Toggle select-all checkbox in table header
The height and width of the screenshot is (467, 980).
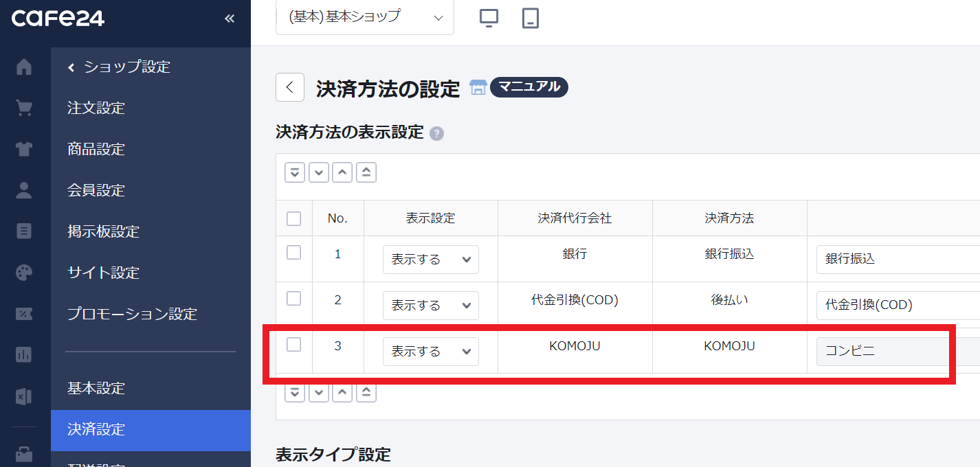[293, 218]
